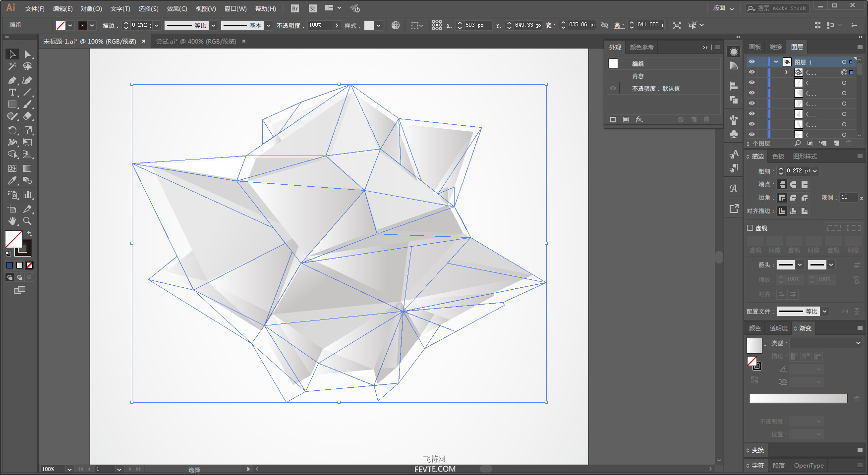868x475 pixels.
Task: Click the gradient slider bar in 渐变 panel
Action: (x=799, y=399)
